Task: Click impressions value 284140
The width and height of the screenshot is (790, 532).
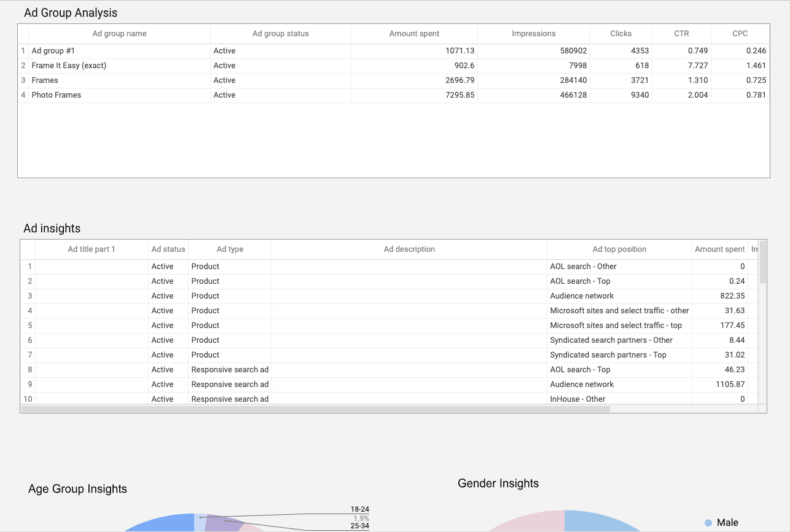Action: point(574,80)
